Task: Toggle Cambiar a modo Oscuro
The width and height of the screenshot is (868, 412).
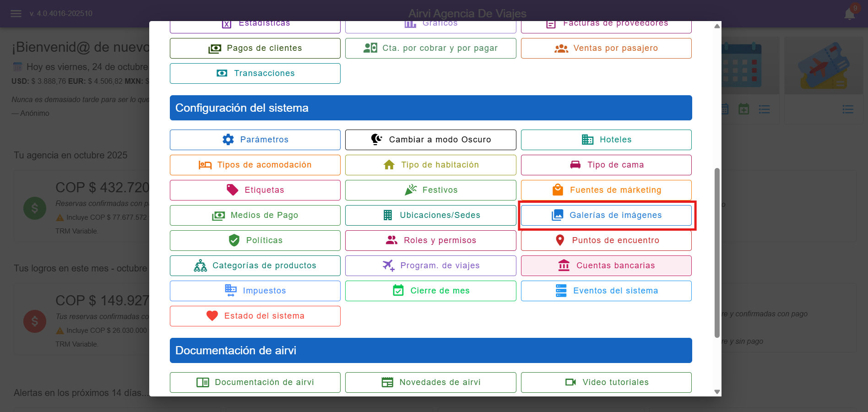Action: pyautogui.click(x=430, y=140)
